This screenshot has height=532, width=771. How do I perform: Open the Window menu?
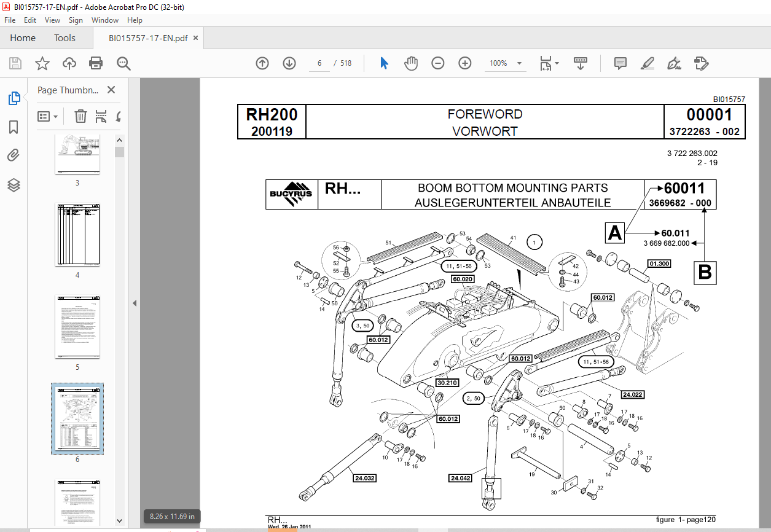pyautogui.click(x=105, y=20)
